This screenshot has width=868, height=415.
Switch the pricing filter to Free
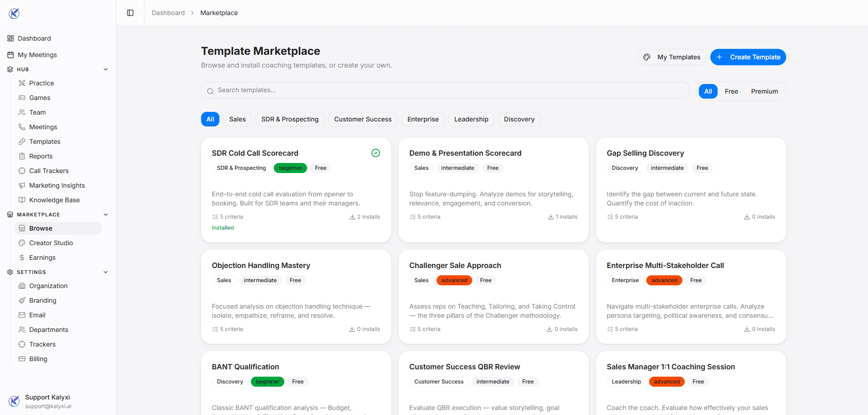click(731, 91)
